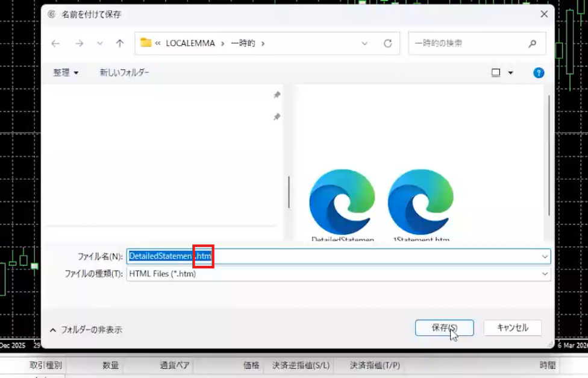
Task: Create folder with 新しいフォルダー
Action: tap(125, 72)
